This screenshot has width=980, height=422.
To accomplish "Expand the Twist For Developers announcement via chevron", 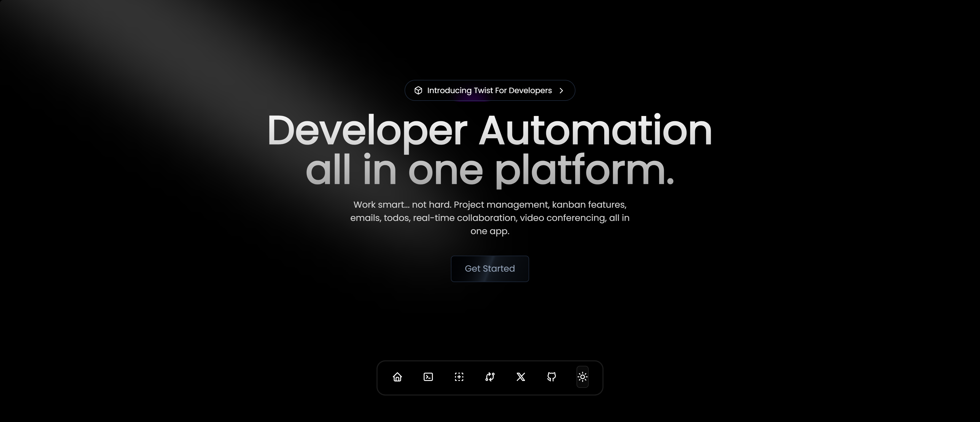I will pyautogui.click(x=562, y=90).
